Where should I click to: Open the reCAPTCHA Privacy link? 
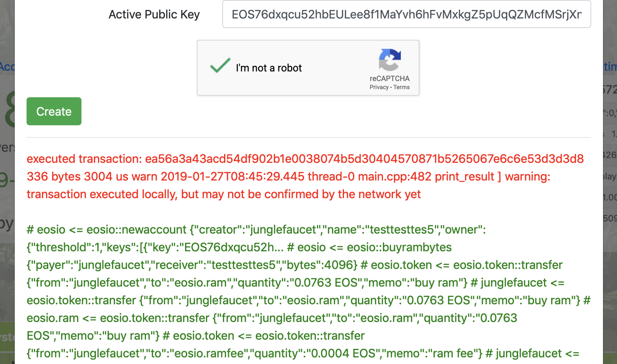click(x=379, y=88)
